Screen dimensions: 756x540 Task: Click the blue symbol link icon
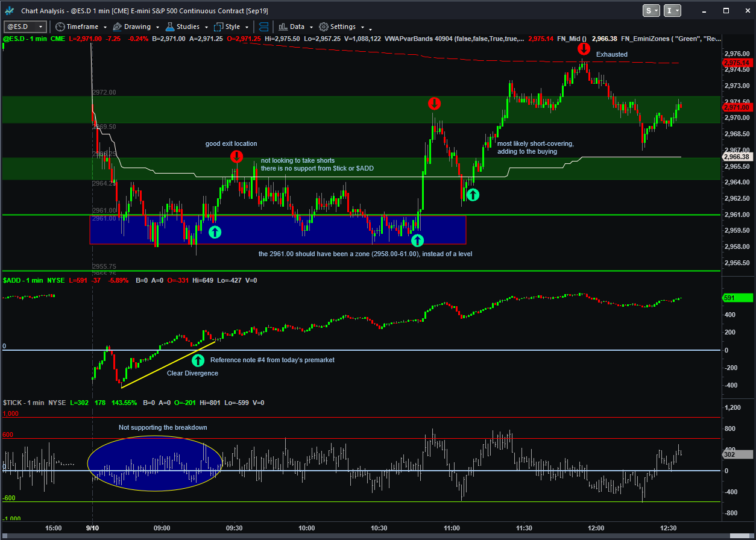pos(264,27)
